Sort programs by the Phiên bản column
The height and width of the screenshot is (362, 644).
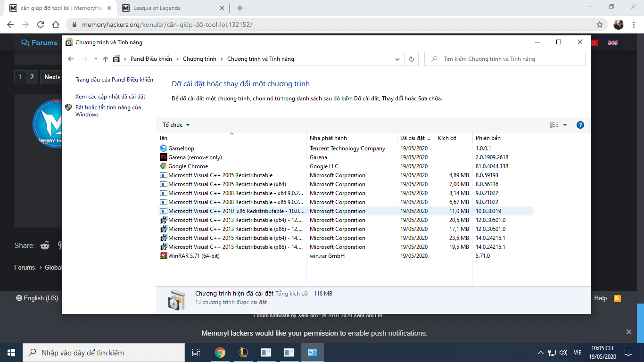tap(503, 138)
